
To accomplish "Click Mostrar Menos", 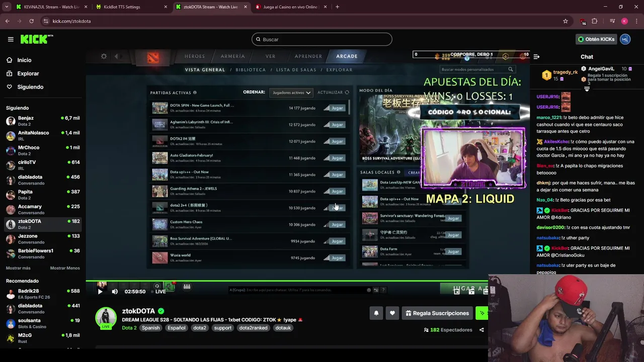I will click(x=65, y=268).
